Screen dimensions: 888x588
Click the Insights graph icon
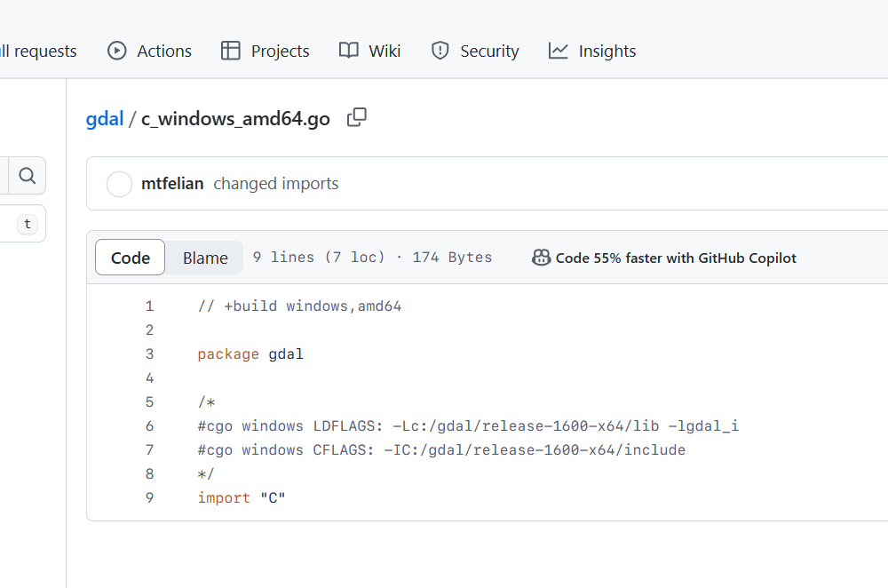[559, 51]
